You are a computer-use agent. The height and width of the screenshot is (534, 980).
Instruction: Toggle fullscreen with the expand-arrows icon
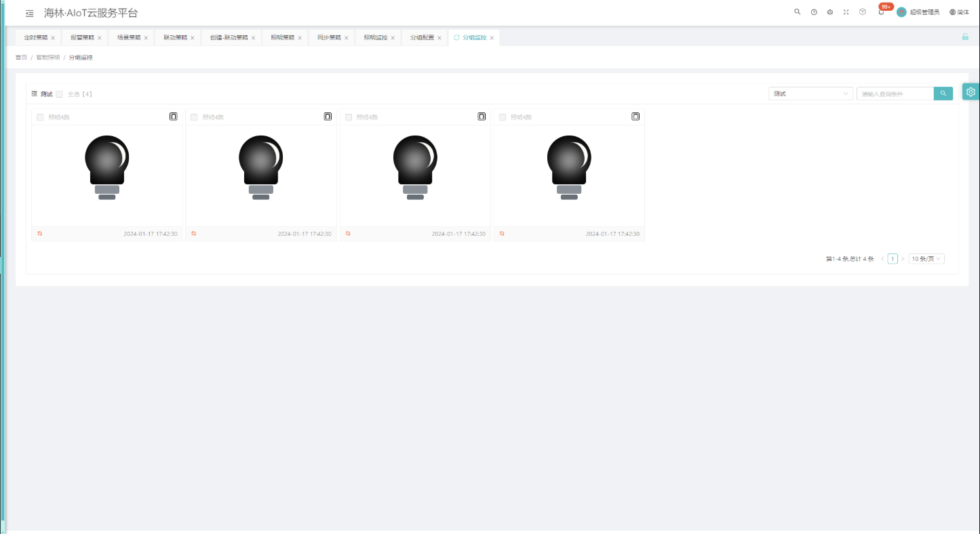point(846,12)
